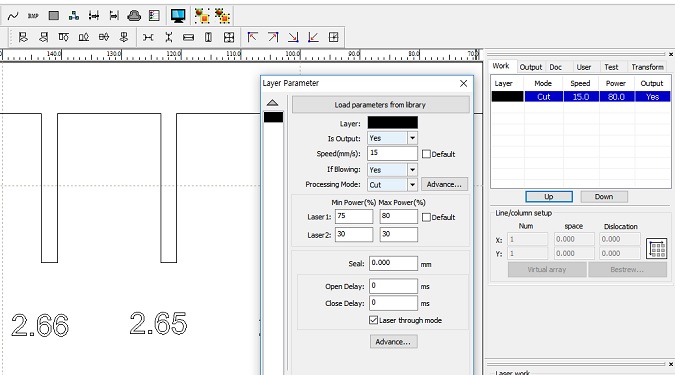Click Advance button below Laser through mode
Screen dimensions: 675x375
click(393, 341)
